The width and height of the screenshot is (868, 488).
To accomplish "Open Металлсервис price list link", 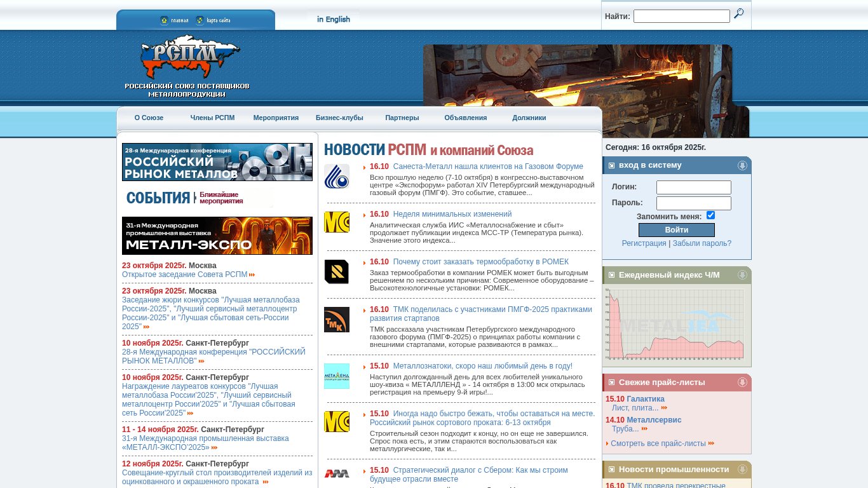I will pyautogui.click(x=654, y=420).
